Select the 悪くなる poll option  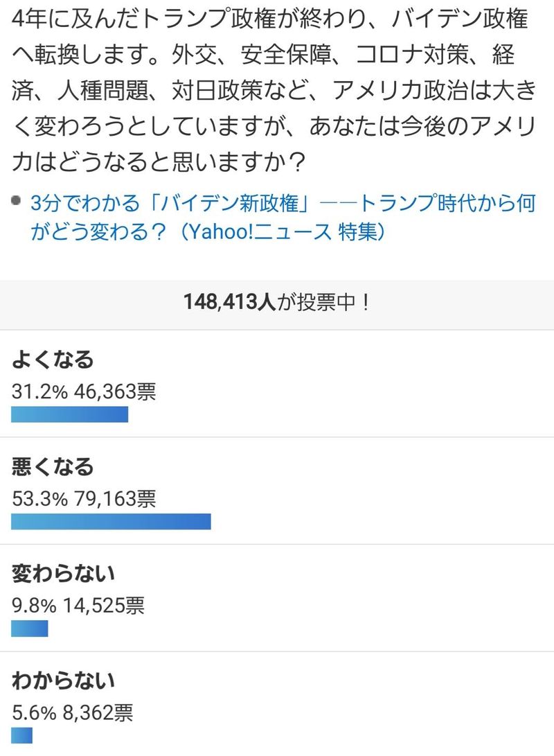coord(53,466)
